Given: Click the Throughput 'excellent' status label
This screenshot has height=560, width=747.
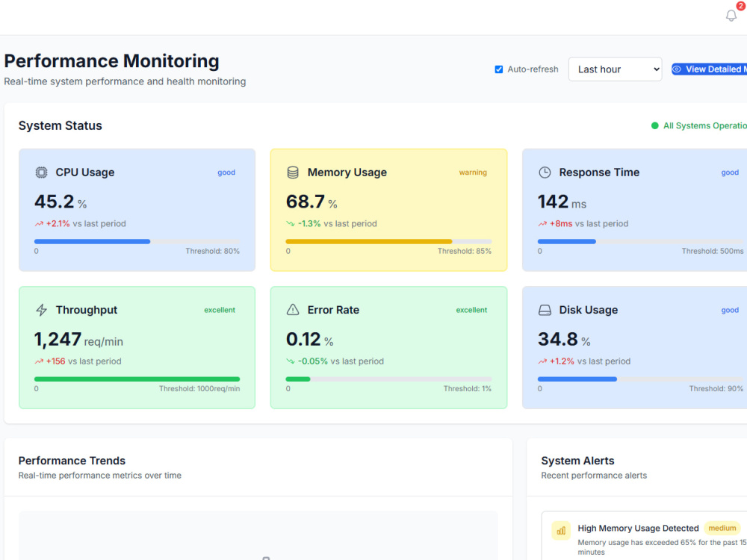Looking at the screenshot, I should (x=220, y=310).
